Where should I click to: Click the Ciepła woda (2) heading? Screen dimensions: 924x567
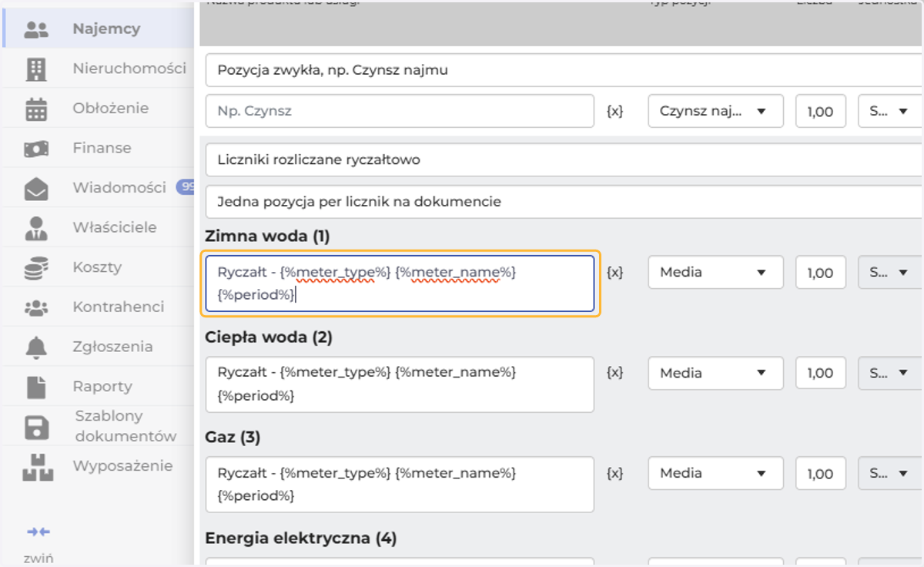pyautogui.click(x=269, y=337)
